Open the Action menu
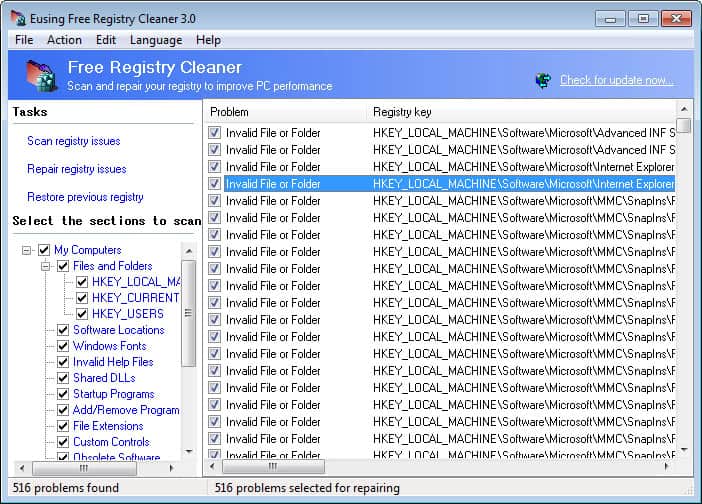 (x=64, y=40)
